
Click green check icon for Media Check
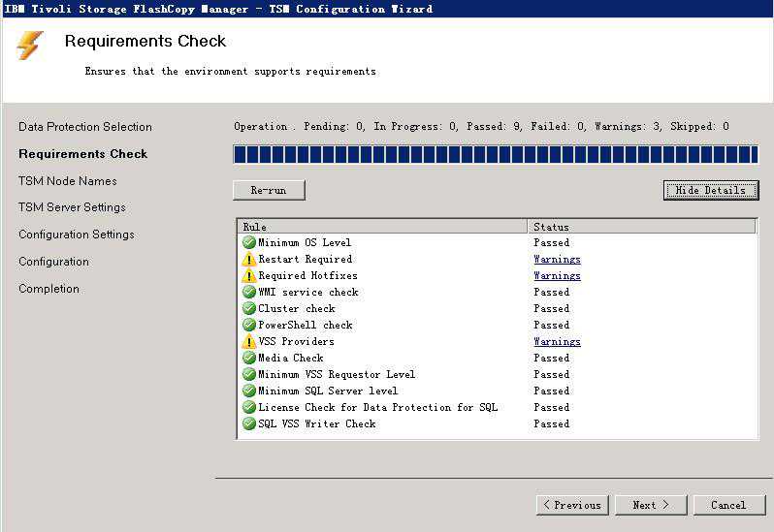coord(249,358)
